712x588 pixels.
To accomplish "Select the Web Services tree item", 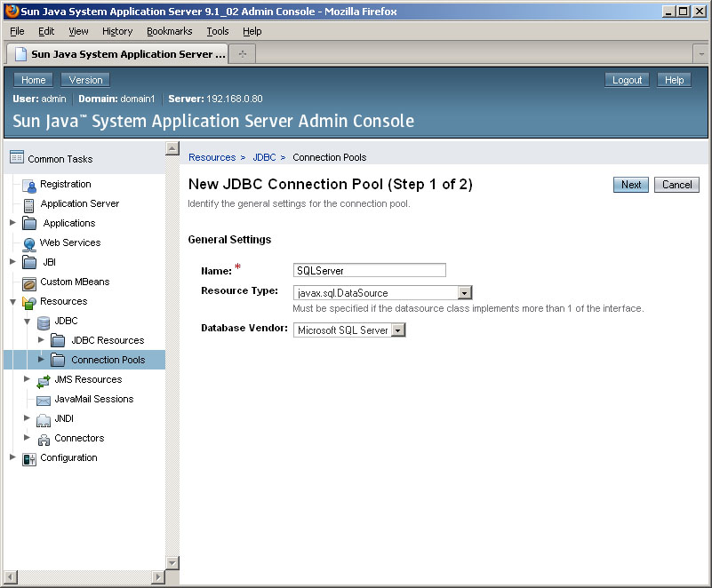I will point(70,242).
